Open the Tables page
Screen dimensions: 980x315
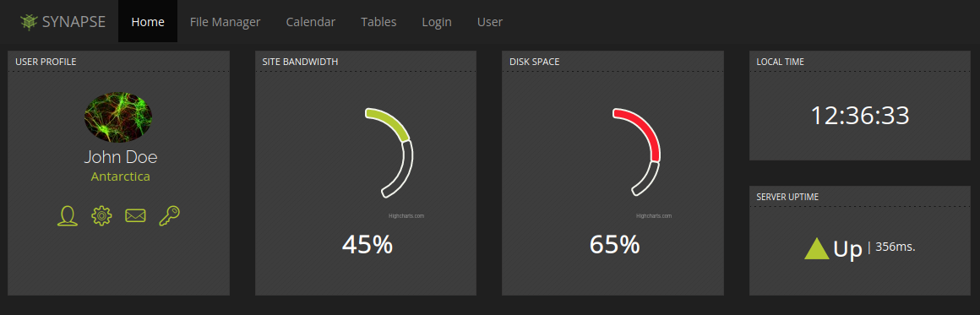[x=378, y=21]
